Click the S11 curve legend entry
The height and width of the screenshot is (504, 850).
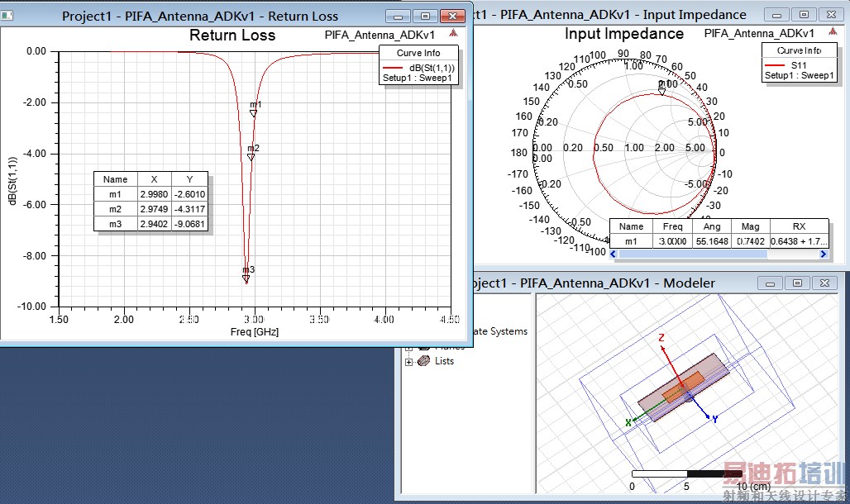click(799, 64)
